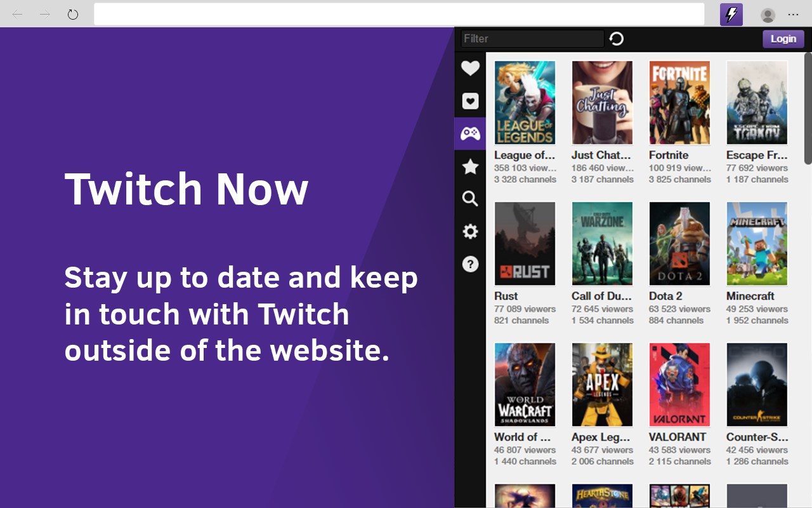Click the "League of..." game title

click(x=525, y=155)
